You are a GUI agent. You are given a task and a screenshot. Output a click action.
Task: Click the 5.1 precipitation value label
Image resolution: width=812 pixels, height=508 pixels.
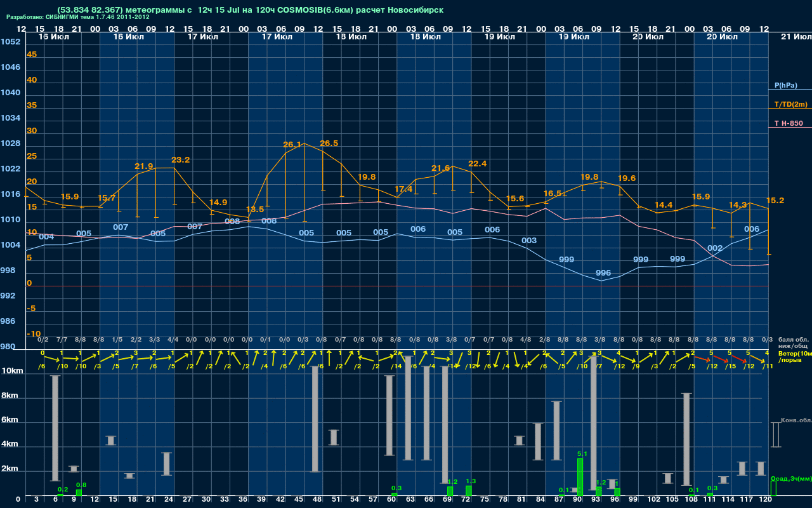(x=582, y=454)
